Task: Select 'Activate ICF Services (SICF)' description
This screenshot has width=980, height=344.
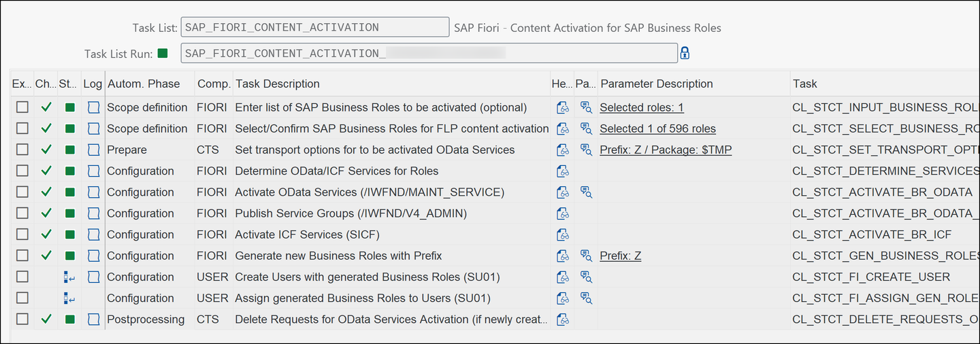Action: (307, 235)
